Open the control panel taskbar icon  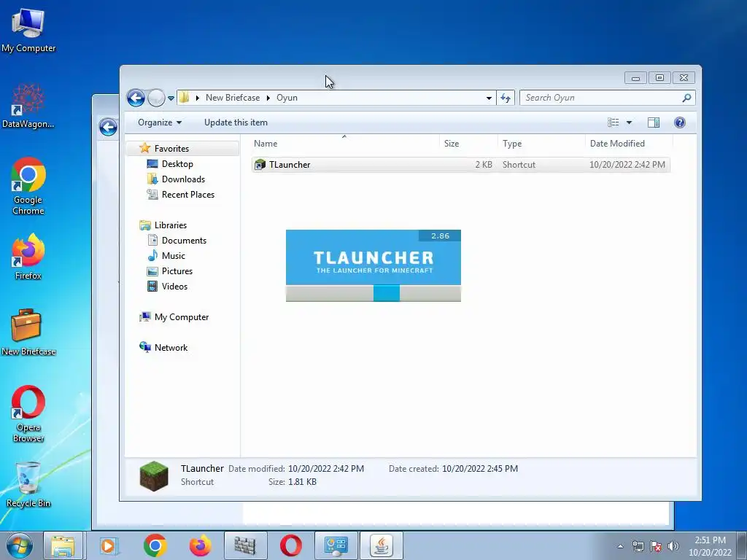(336, 545)
